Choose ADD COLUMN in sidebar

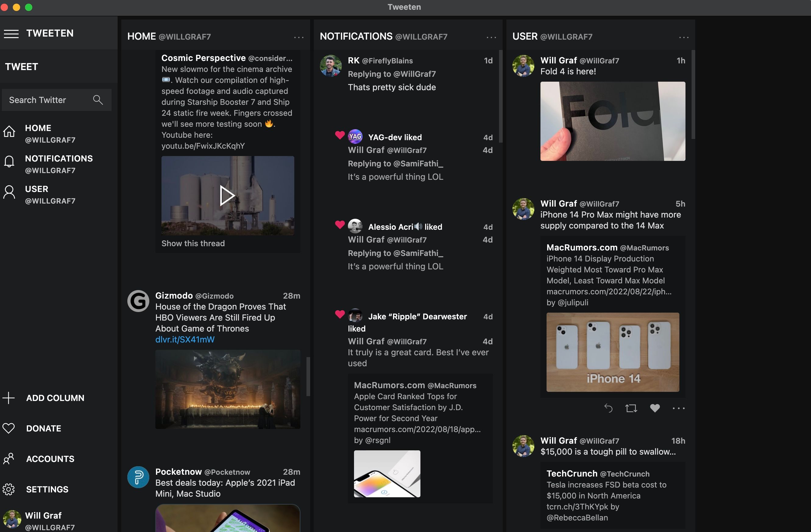(58, 398)
